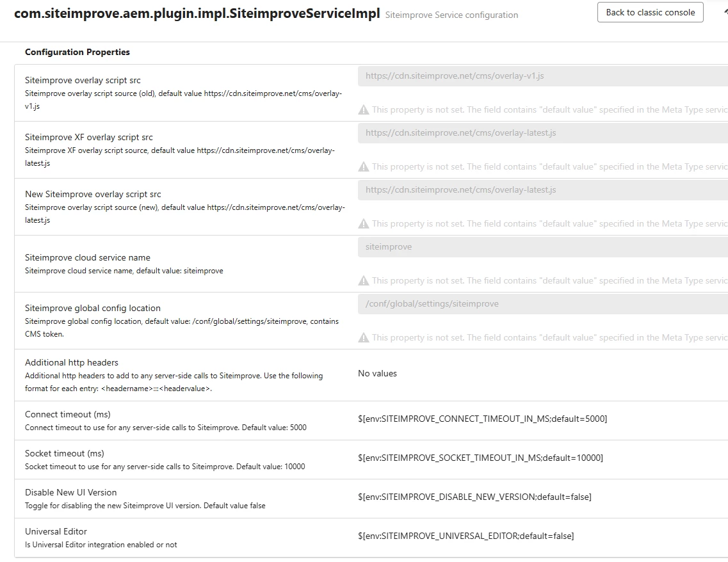Click the 'No values' text for Additional http headers

click(x=377, y=374)
